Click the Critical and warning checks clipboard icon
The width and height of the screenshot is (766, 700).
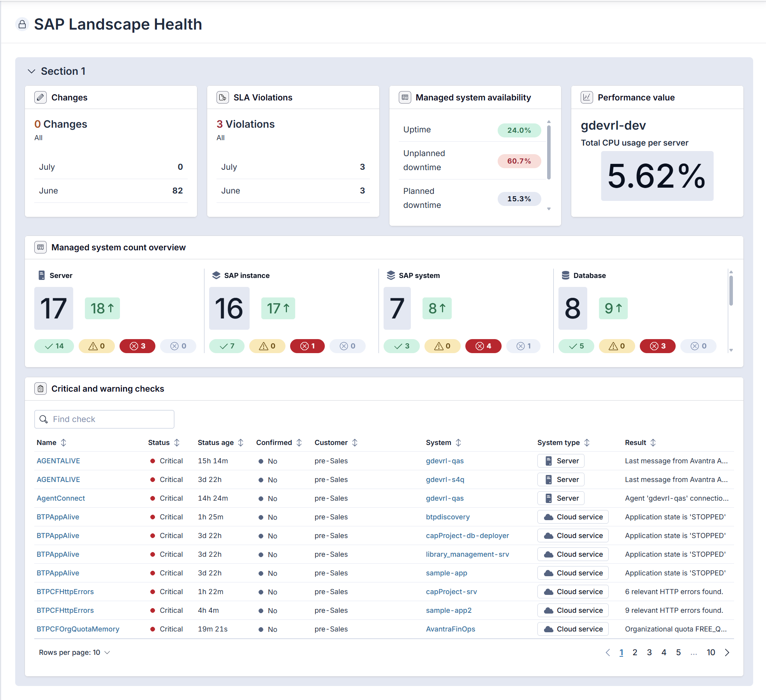click(x=41, y=389)
